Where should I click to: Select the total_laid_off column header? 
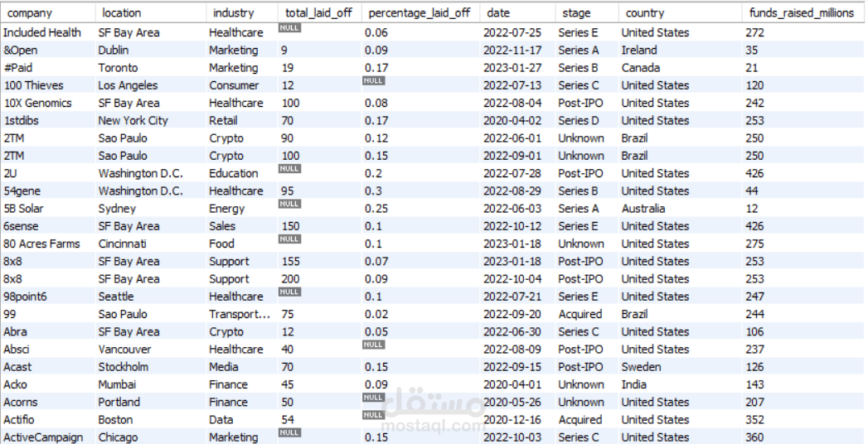click(x=319, y=12)
